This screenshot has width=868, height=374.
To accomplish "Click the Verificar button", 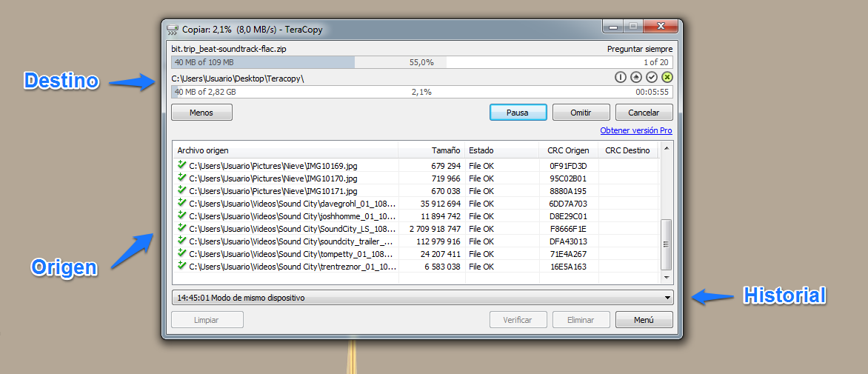I will coord(518,320).
